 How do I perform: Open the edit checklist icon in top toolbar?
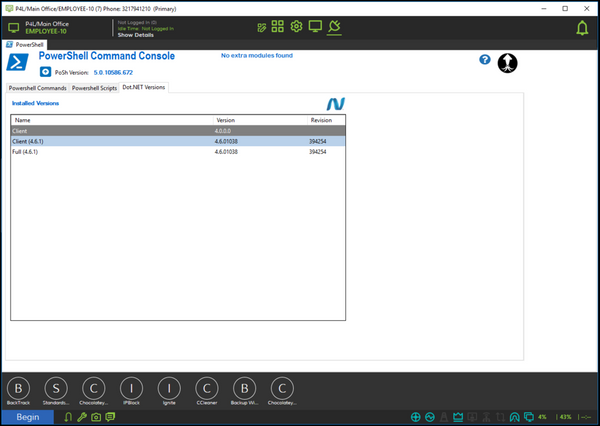(262, 28)
